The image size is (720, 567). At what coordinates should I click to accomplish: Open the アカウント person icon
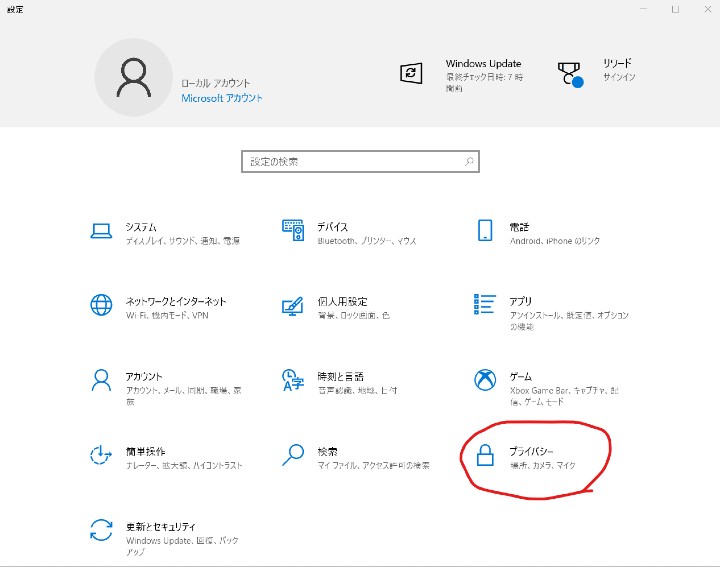pos(101,380)
